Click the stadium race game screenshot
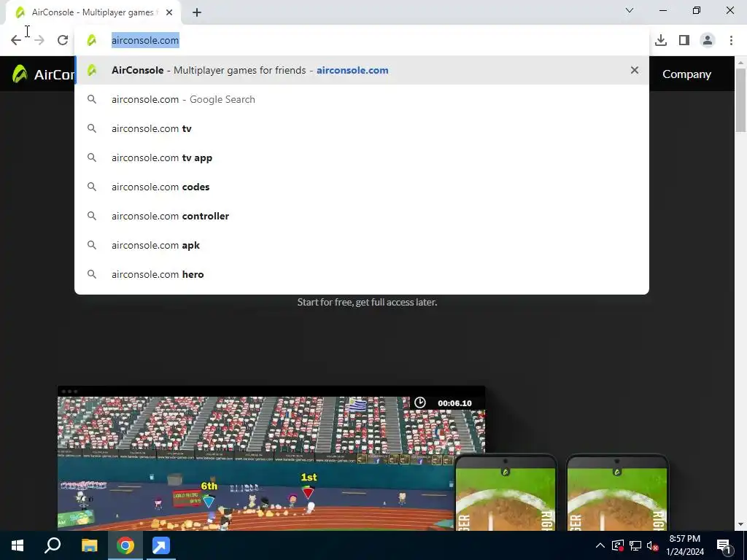The width and height of the screenshot is (747, 560). pos(271,458)
